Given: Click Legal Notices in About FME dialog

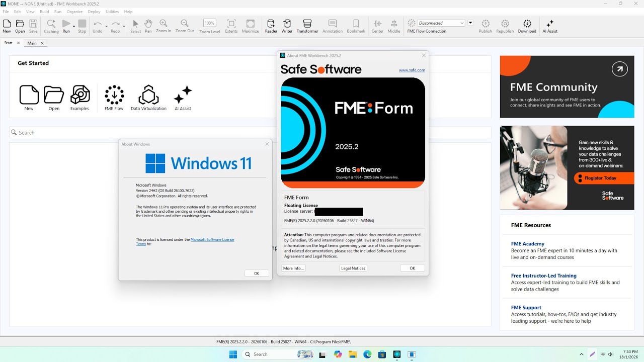Looking at the screenshot, I should 353,268.
